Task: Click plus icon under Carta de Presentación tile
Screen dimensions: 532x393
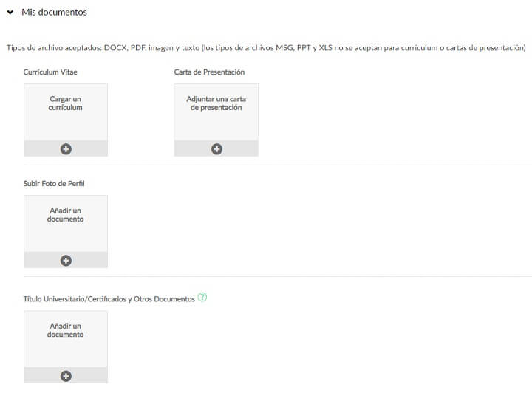Action: coord(216,148)
